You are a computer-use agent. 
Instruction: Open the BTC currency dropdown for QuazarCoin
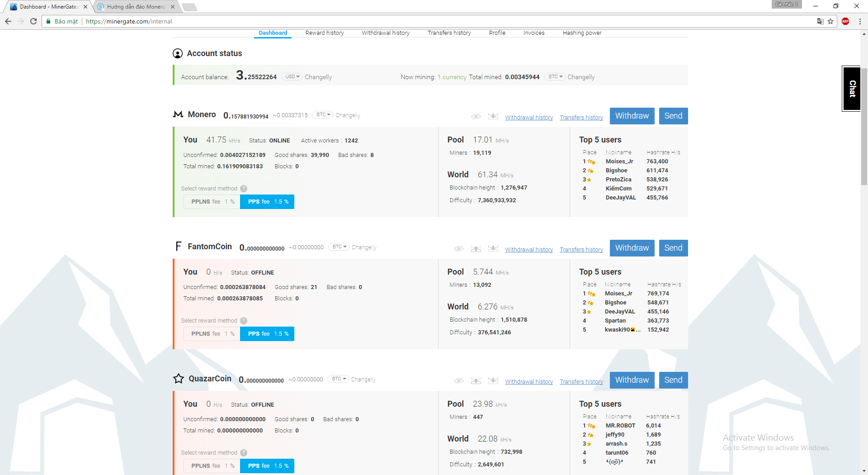339,379
